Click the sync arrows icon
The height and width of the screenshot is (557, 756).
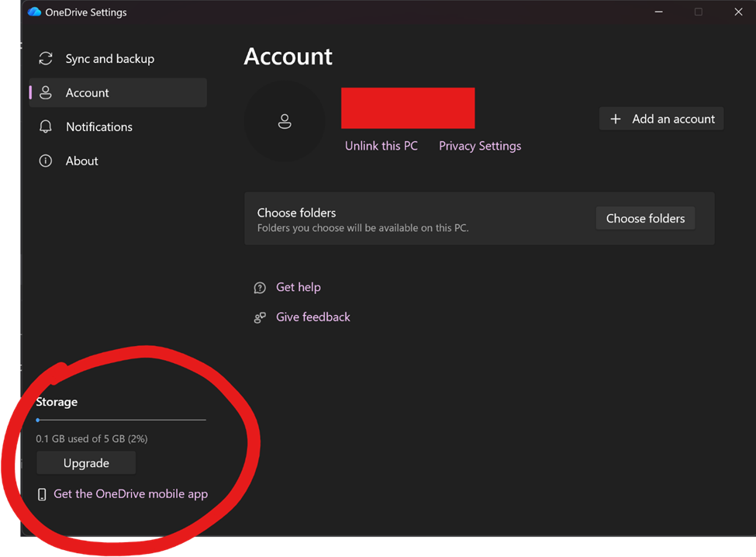(46, 59)
